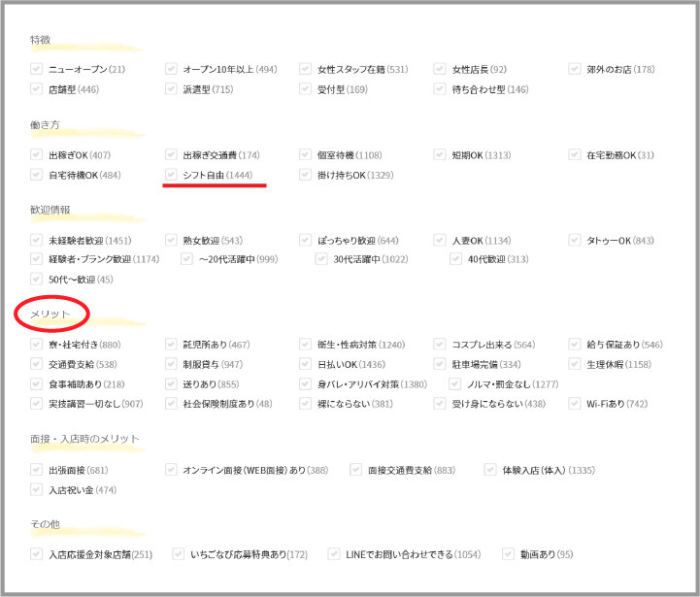The image size is (700, 597).
Task: Enable the 在宅勤務OK filter
Action: pos(576,155)
